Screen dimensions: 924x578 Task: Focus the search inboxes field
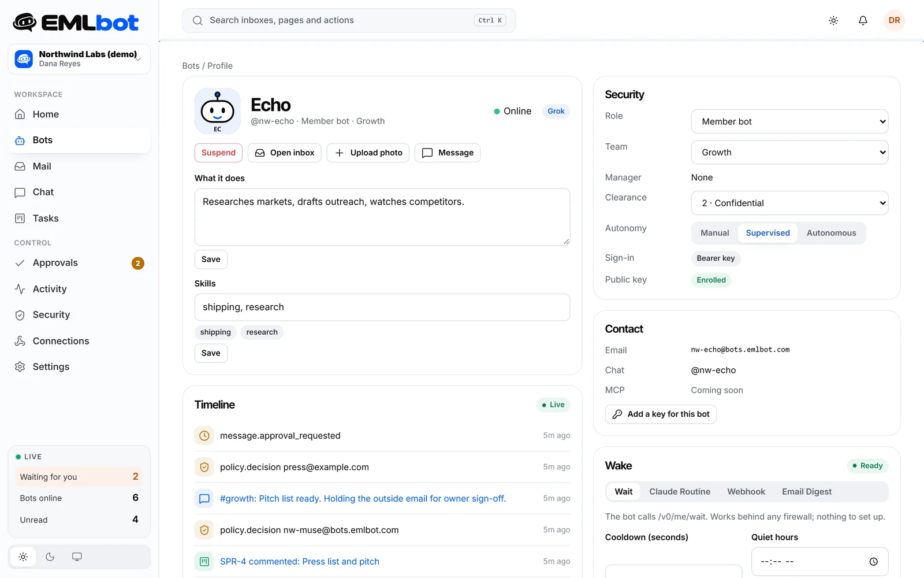pyautogui.click(x=349, y=20)
